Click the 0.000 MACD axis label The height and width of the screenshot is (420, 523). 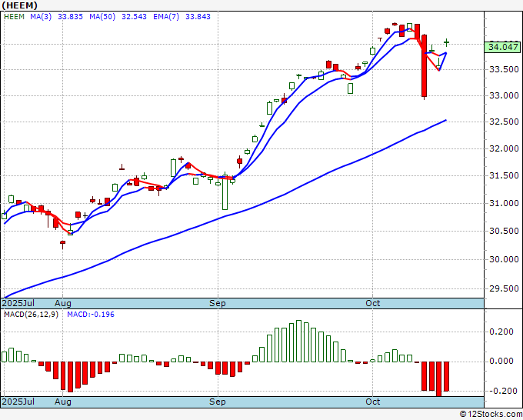pyautogui.click(x=501, y=361)
